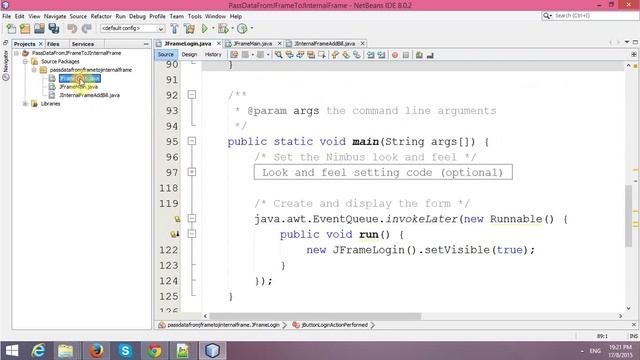This screenshot has width=640, height=360.
Task: Click the Debug Project icon
Action: 223,29
